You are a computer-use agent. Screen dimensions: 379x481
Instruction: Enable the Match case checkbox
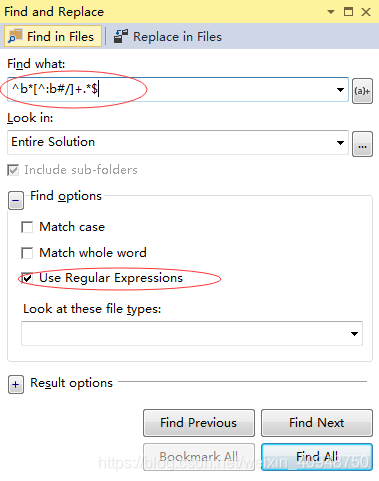pyautogui.click(x=27, y=227)
